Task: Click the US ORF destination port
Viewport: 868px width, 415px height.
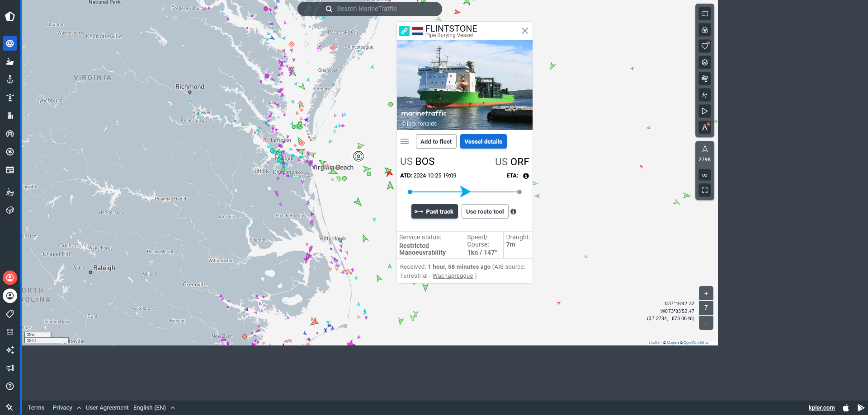Action: tap(512, 162)
